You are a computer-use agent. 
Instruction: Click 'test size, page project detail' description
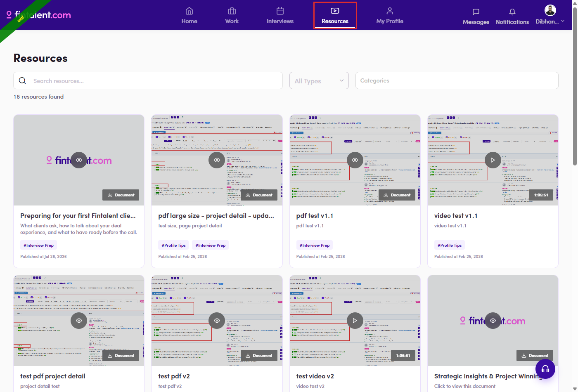190,226
